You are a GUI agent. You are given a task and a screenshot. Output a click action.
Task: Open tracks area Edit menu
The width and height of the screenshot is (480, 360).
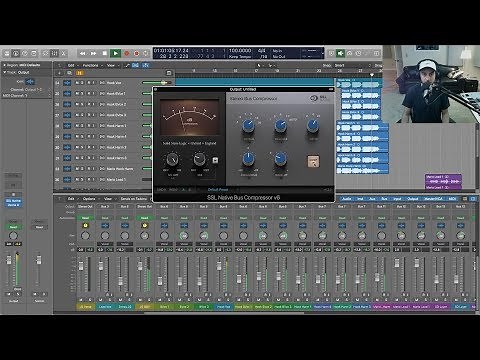[x=71, y=66]
